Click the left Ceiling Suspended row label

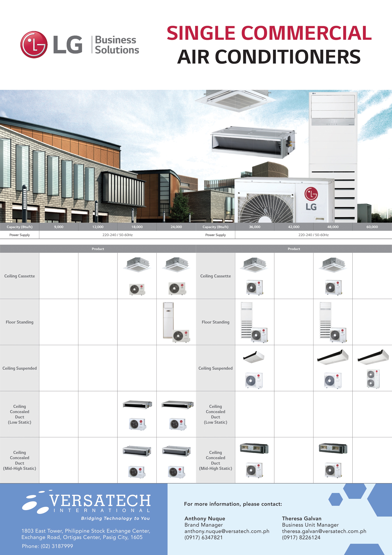20,368
